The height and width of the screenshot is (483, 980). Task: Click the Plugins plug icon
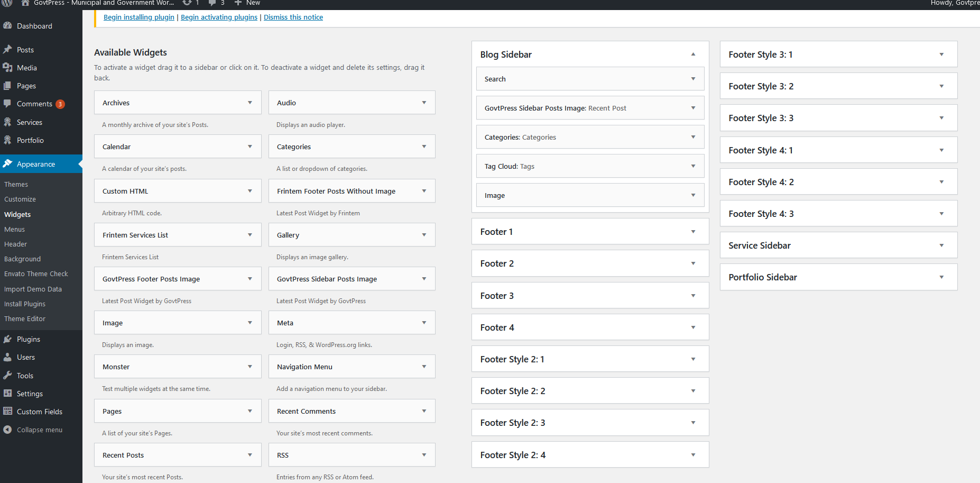(x=7, y=339)
